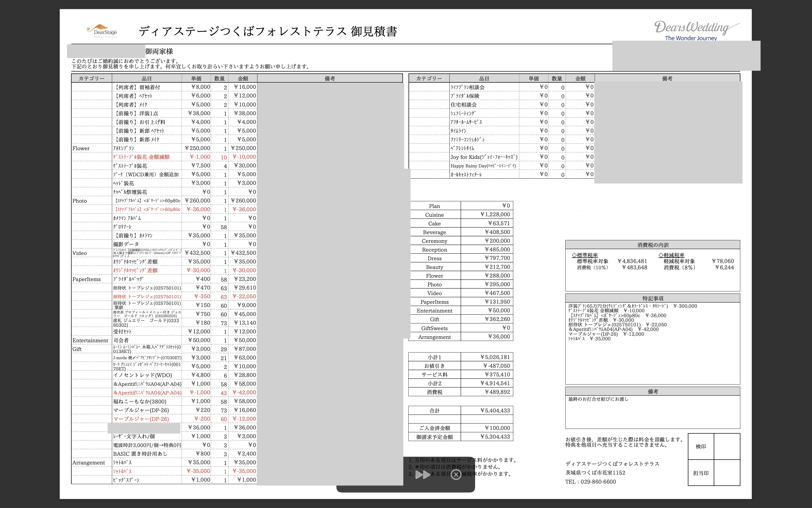Click the 検印 stamp box label
The height and width of the screenshot is (508, 812).
click(701, 447)
